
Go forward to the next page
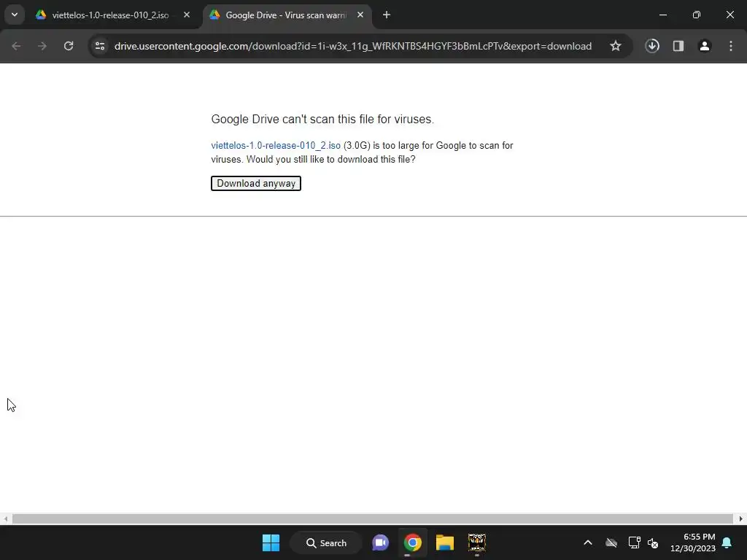42,46
